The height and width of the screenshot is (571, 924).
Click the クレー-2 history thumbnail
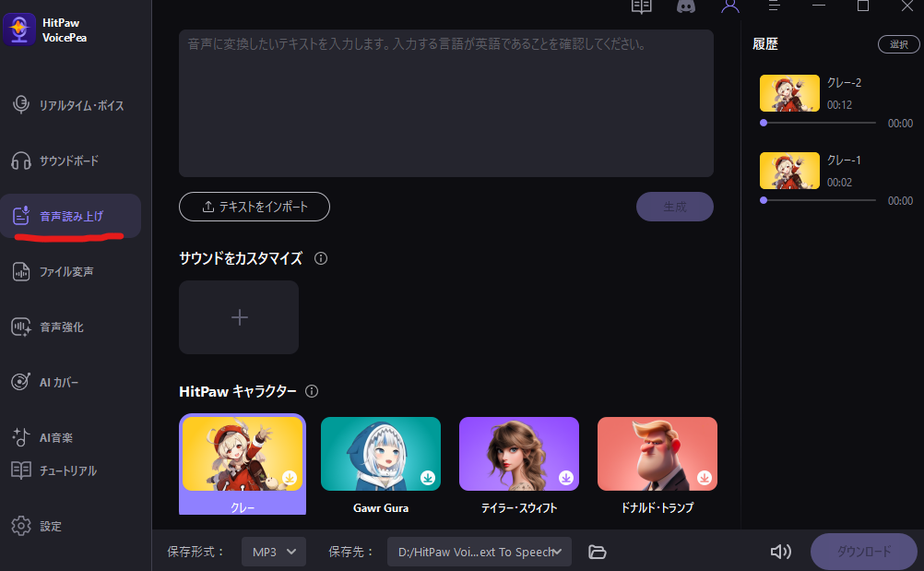pos(789,93)
